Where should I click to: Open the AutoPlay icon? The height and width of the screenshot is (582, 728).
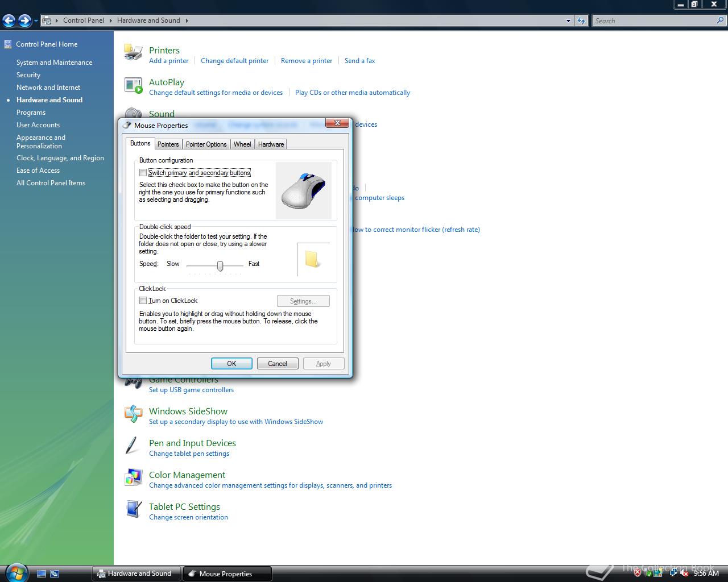tap(133, 85)
